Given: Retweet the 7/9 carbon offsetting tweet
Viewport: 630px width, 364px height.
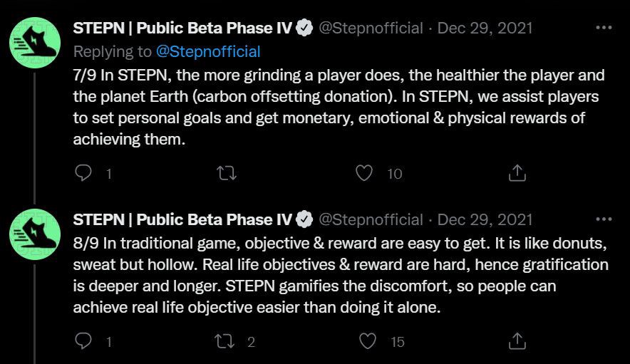Looking at the screenshot, I should point(226,173).
